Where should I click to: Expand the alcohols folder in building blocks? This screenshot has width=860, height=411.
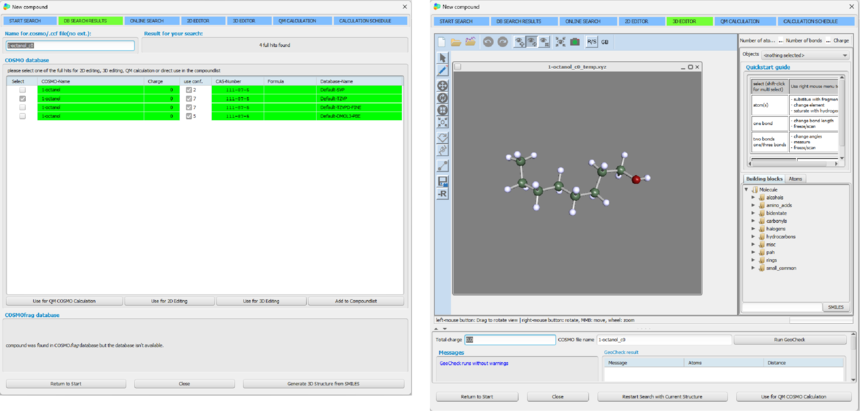point(753,197)
